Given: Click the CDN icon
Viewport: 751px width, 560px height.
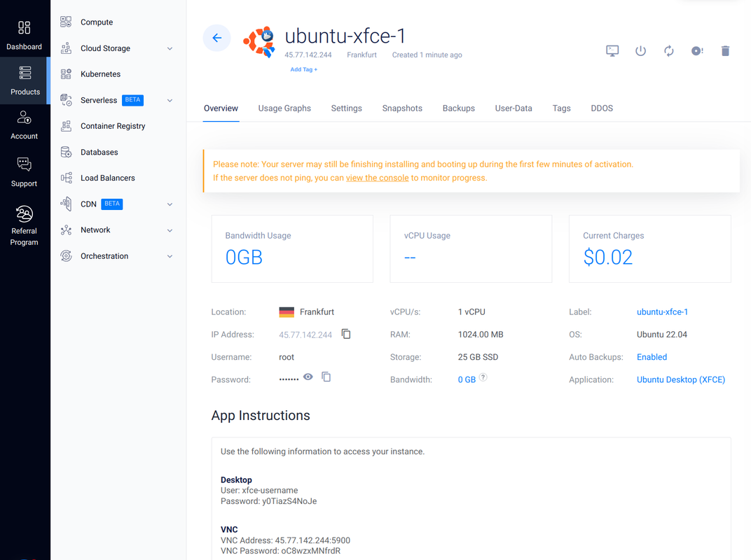Looking at the screenshot, I should tap(66, 204).
